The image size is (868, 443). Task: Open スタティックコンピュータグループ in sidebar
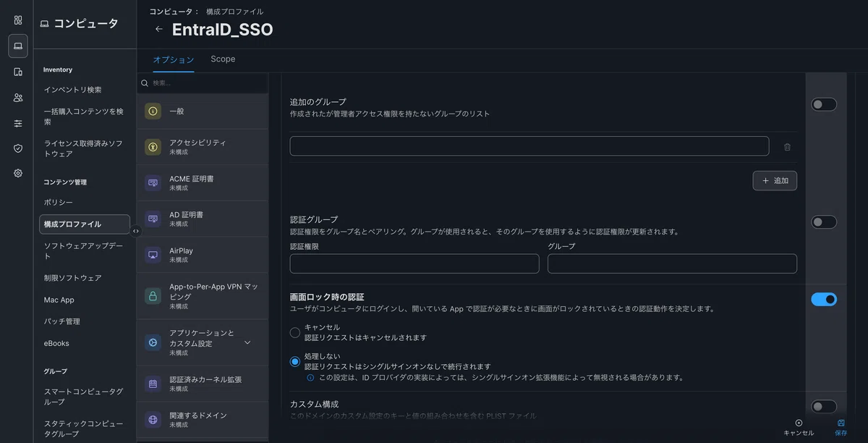point(84,429)
